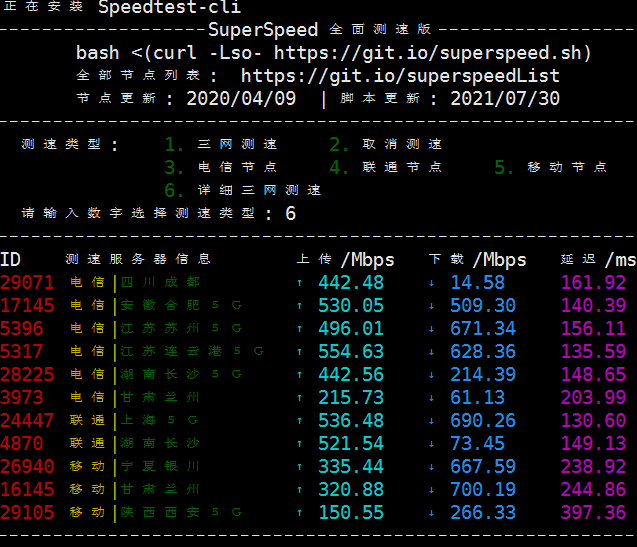Screen dimensions: 637x547
Task: Click server name 安徽合肥5G
Action: (x=182, y=305)
